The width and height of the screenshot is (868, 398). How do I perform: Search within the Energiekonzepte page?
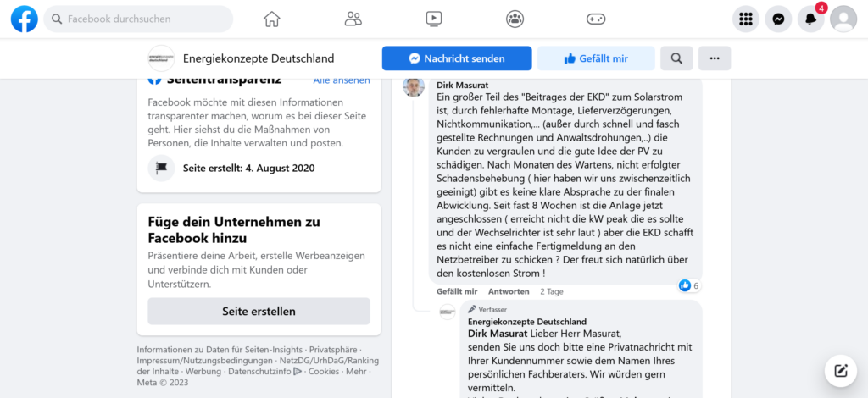676,58
